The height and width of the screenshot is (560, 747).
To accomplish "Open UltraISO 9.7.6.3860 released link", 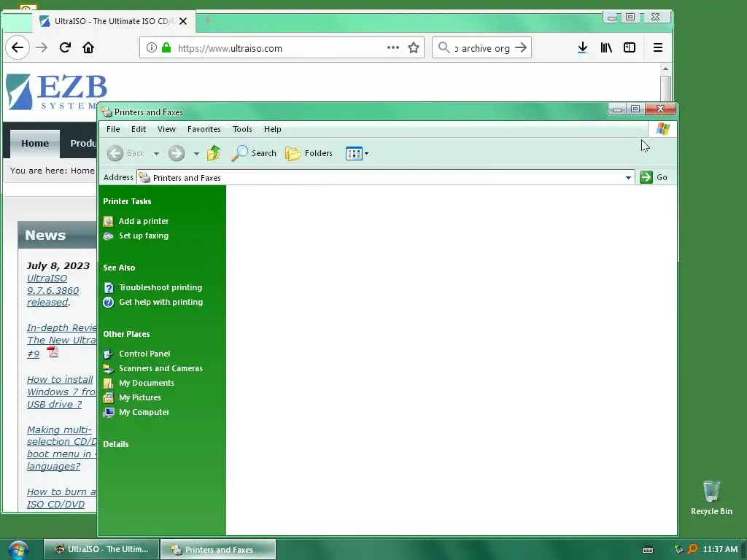I will click(53, 290).
